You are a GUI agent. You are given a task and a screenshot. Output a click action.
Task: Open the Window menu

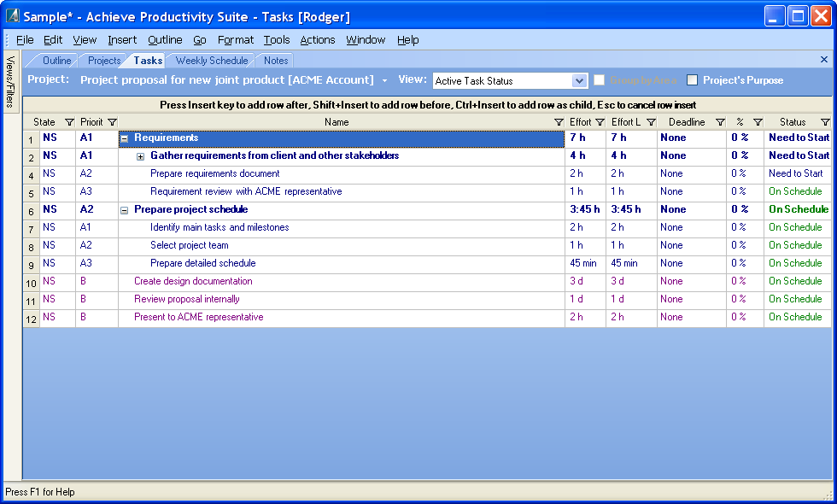tap(366, 40)
